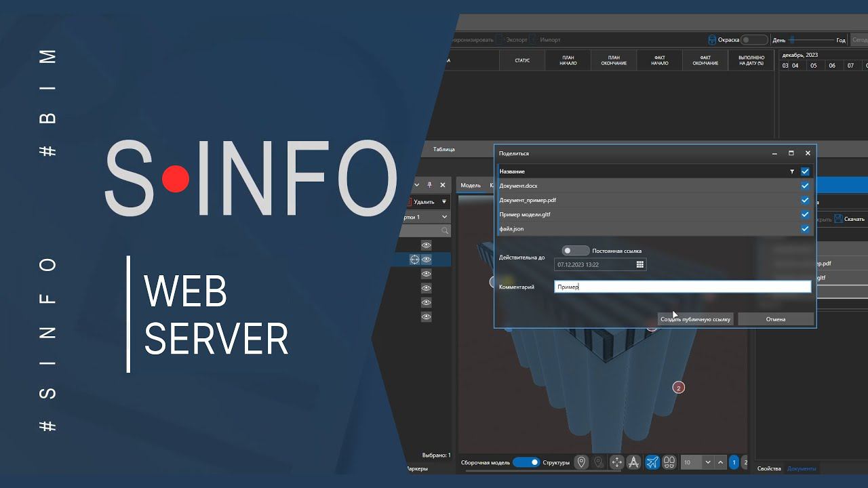
Task: Activate the footprints walk mode icon
Action: pos(669,462)
